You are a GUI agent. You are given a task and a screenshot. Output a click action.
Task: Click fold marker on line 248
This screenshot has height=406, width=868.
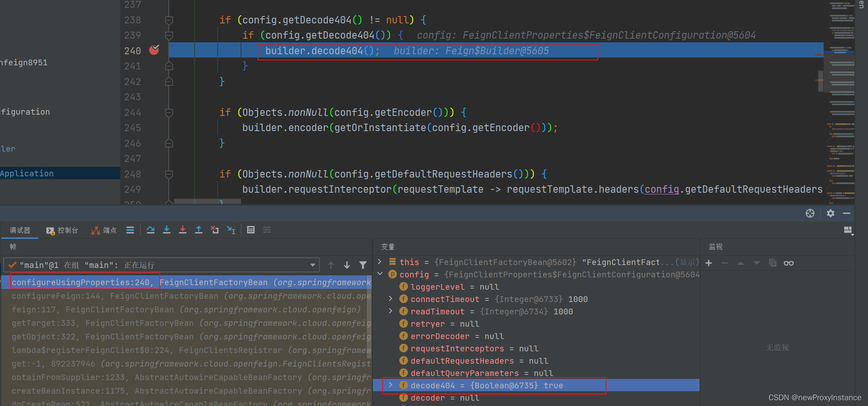click(169, 174)
